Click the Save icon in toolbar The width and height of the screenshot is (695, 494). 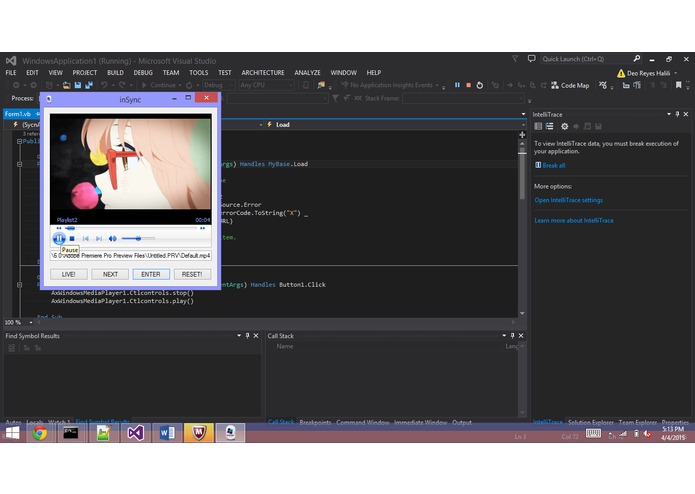point(78,85)
